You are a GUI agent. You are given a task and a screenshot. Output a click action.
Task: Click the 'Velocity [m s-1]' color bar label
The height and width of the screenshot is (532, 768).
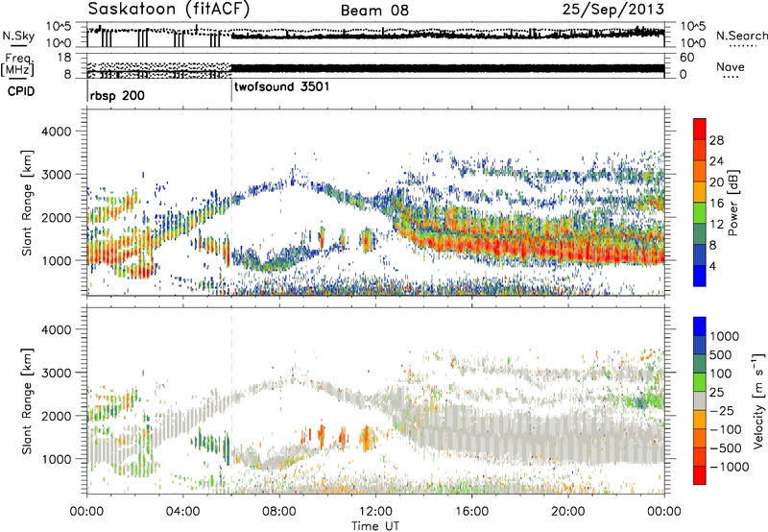[x=758, y=400]
